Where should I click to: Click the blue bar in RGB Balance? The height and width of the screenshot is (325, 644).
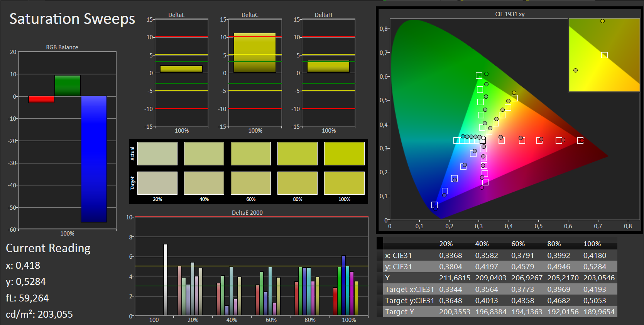pyautogui.click(x=94, y=159)
